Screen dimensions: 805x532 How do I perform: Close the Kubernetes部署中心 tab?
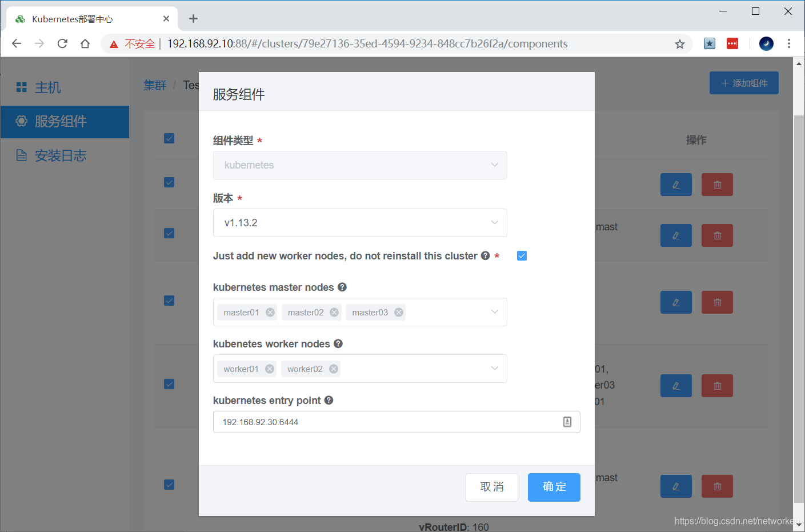coord(166,19)
